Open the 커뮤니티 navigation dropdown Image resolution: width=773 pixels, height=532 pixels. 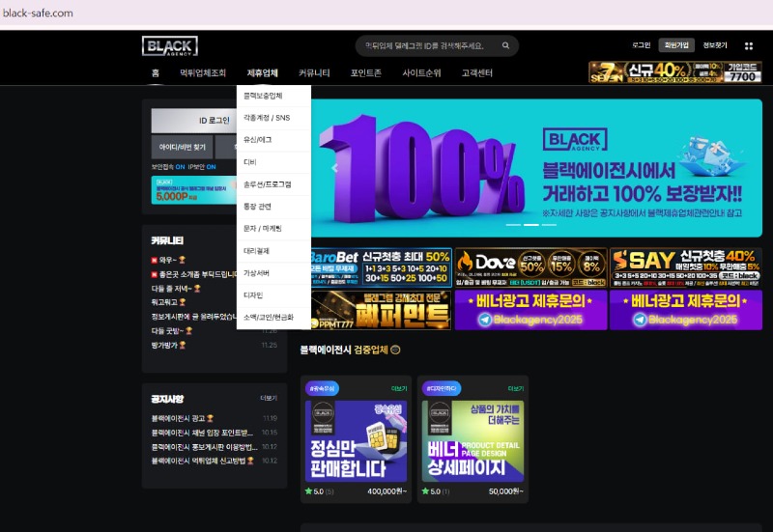click(x=314, y=73)
